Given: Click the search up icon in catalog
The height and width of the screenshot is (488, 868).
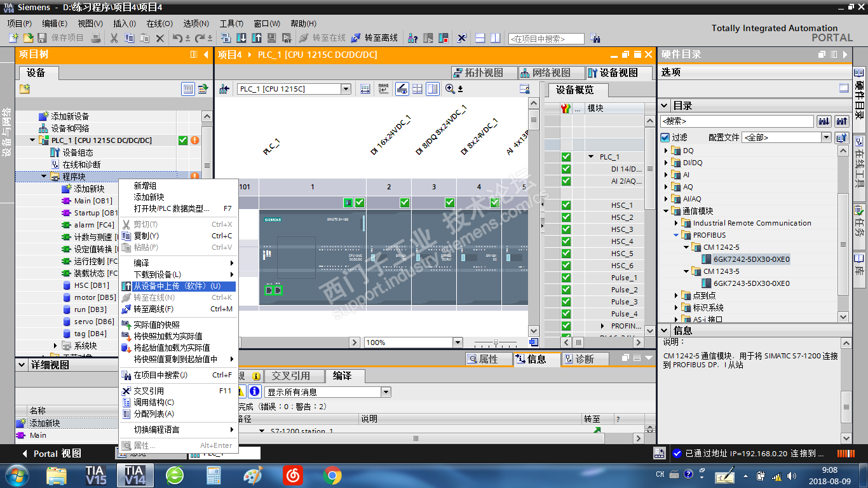Looking at the screenshot, I should tap(842, 121).
